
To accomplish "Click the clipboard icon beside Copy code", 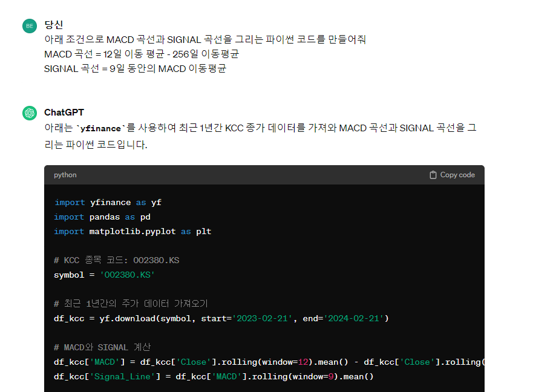I will [433, 175].
